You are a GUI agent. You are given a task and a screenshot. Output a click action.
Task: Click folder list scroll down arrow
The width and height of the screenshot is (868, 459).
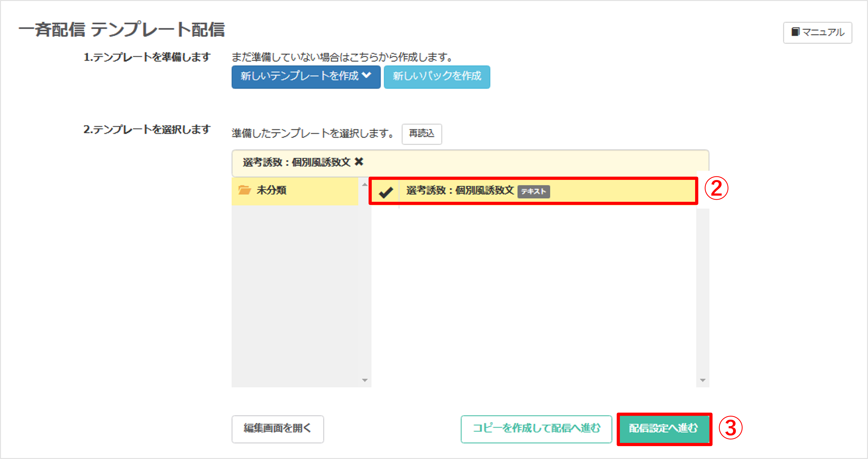point(365,380)
